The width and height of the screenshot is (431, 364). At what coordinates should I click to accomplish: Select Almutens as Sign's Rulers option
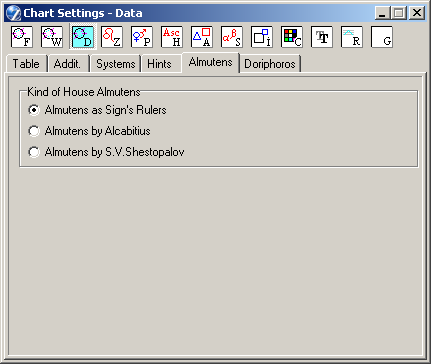(x=97, y=110)
